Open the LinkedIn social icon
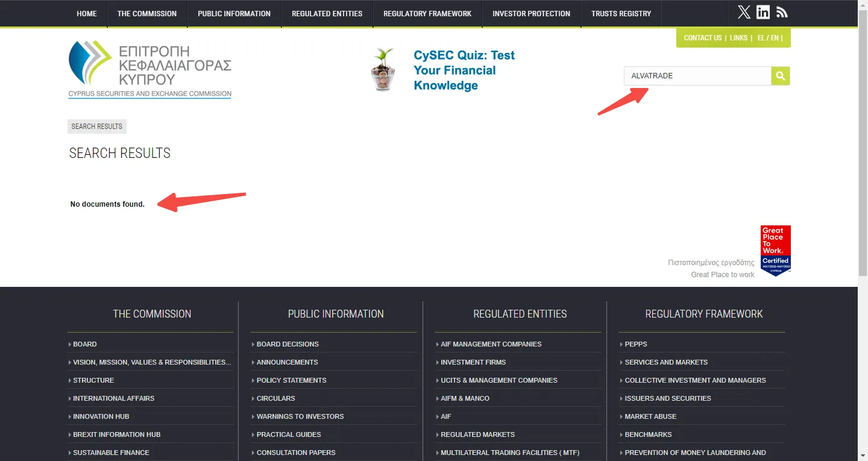 coord(763,12)
